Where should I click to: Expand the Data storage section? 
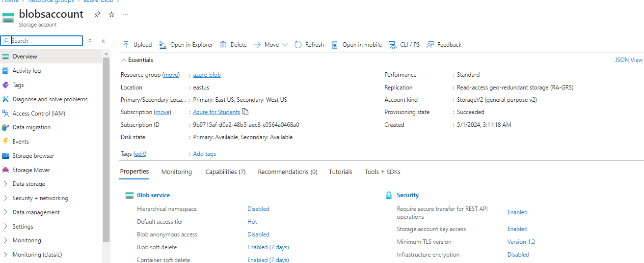coord(5,184)
